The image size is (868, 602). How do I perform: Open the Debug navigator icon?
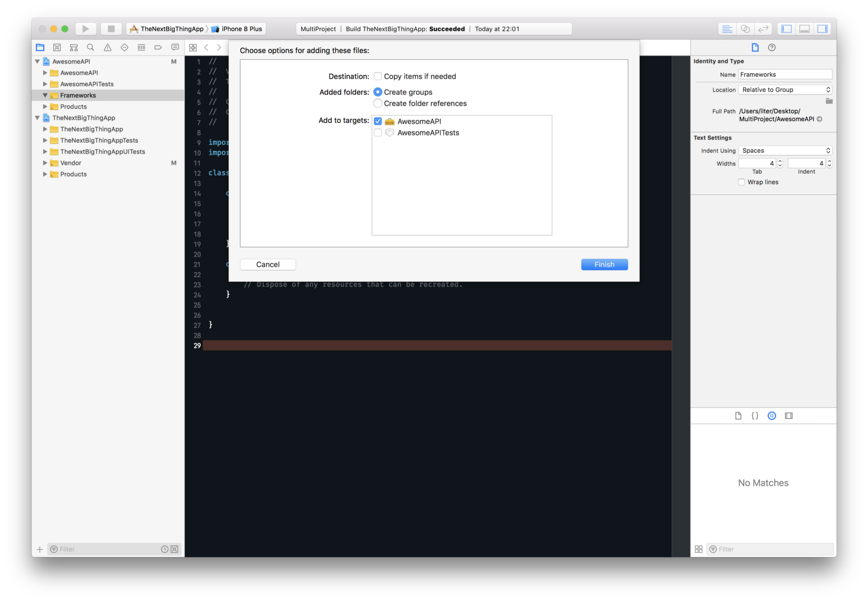[x=141, y=47]
